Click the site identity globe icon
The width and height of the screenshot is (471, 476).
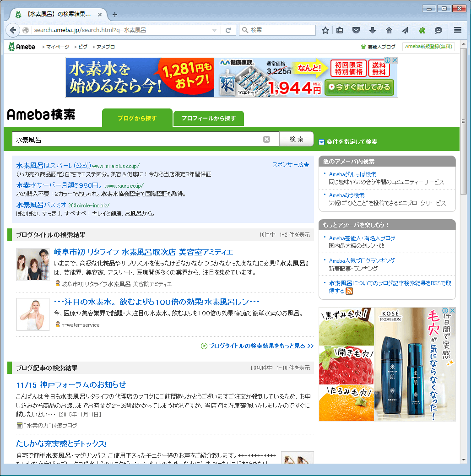(x=26, y=30)
